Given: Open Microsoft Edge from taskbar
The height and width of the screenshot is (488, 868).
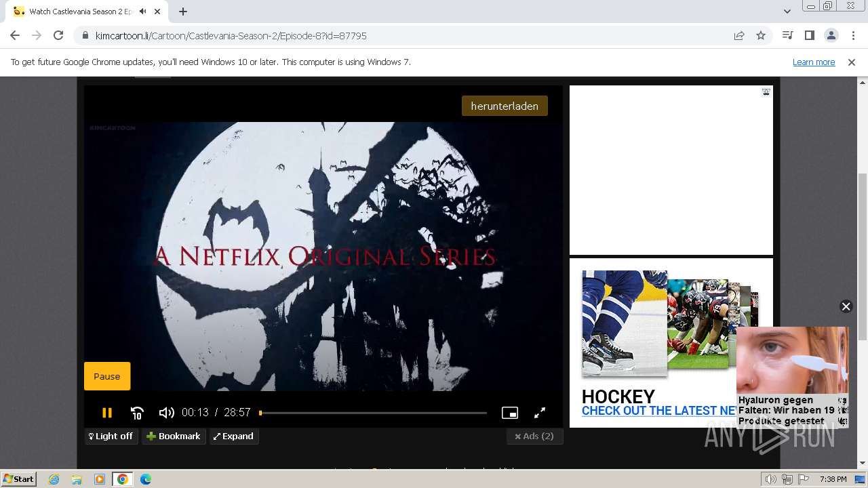Looking at the screenshot, I should tap(145, 479).
